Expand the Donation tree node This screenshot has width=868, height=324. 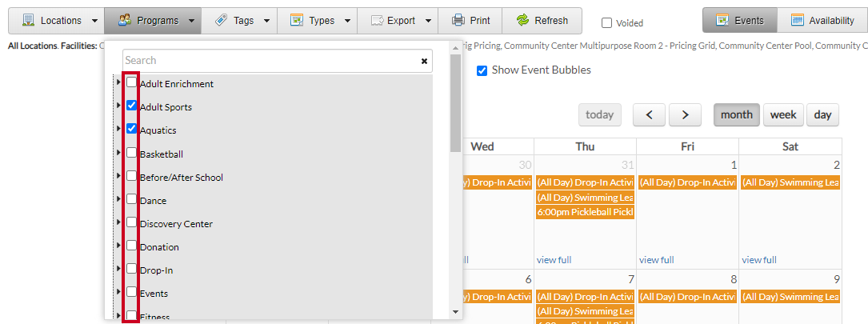point(118,246)
